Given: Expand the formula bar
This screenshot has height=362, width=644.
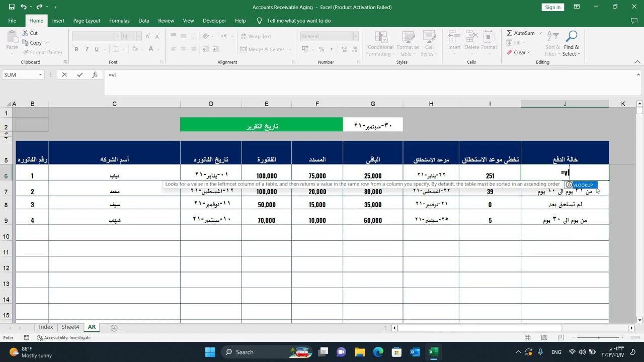Looking at the screenshot, I should (x=638, y=74).
